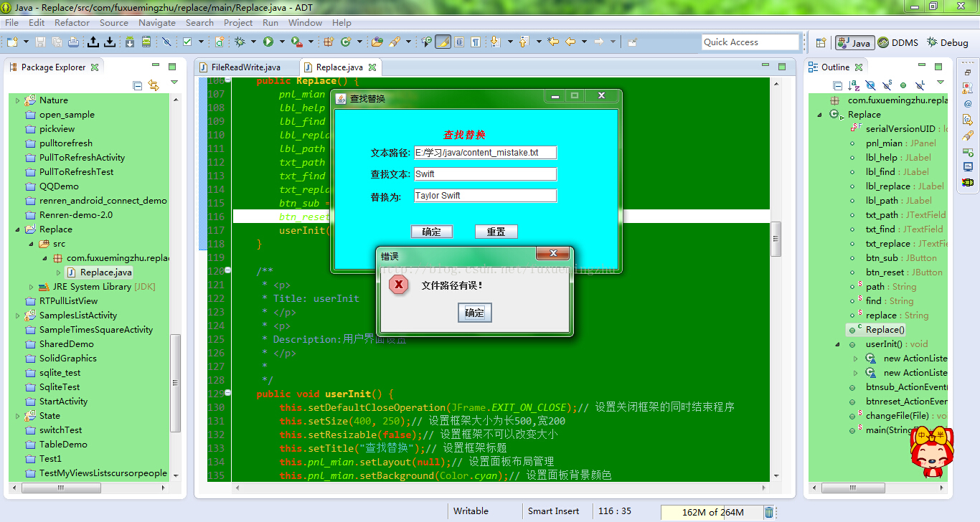Open the Window menu
Screen dimensions: 980x522
coord(305,22)
